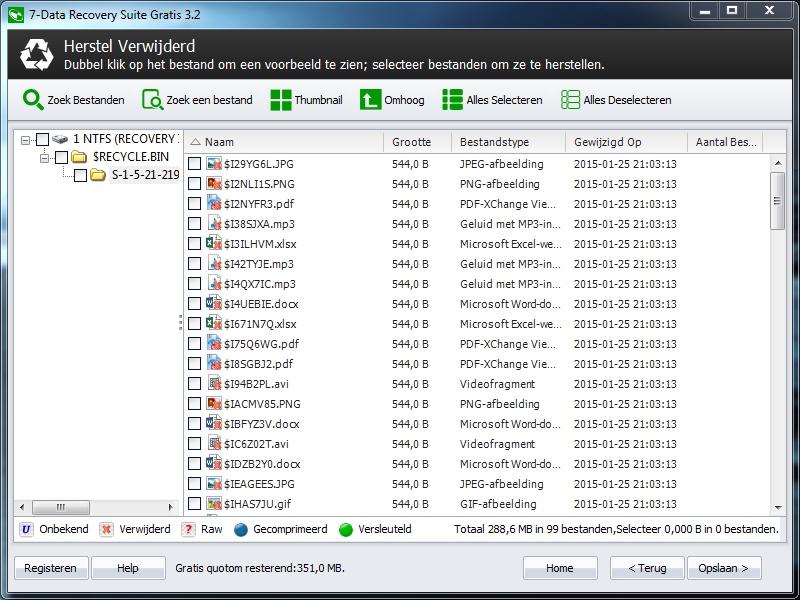Click the PNG icon of $I2NLI1S.PNG
The height and width of the screenshot is (600, 800).
tap(214, 184)
